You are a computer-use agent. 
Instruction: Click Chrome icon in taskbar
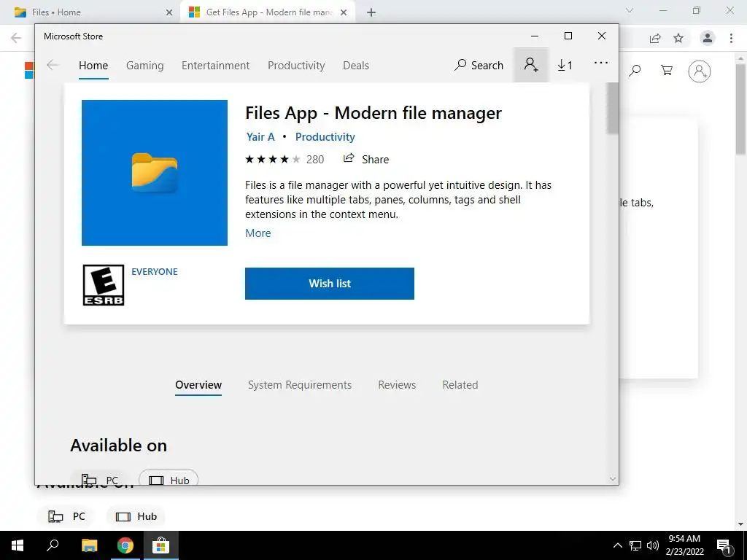(125, 545)
